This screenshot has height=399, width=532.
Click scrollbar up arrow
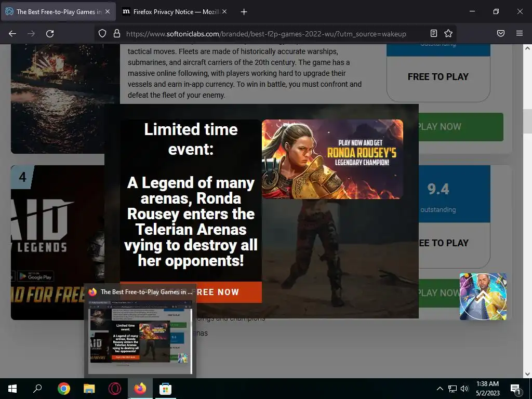527,48
